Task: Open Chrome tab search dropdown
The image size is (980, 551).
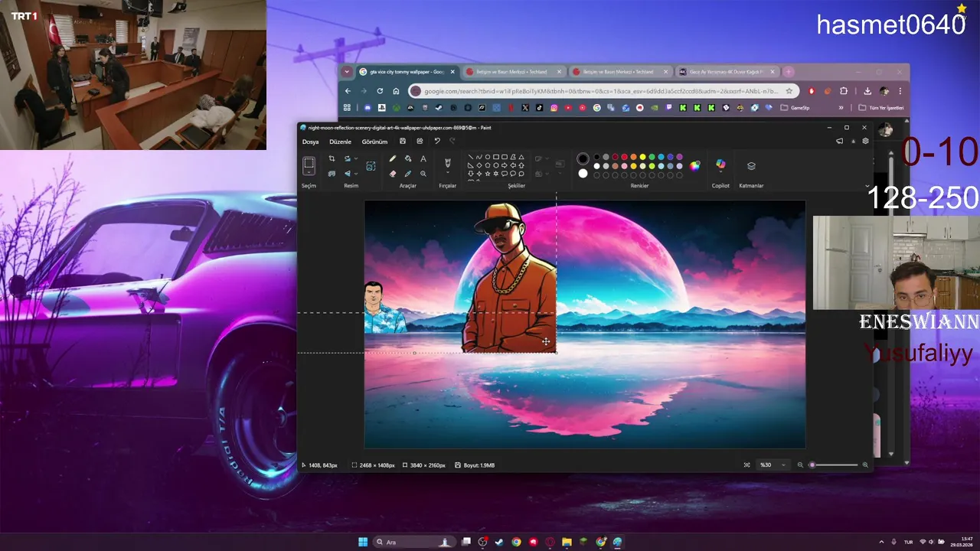Action: pyautogui.click(x=347, y=72)
